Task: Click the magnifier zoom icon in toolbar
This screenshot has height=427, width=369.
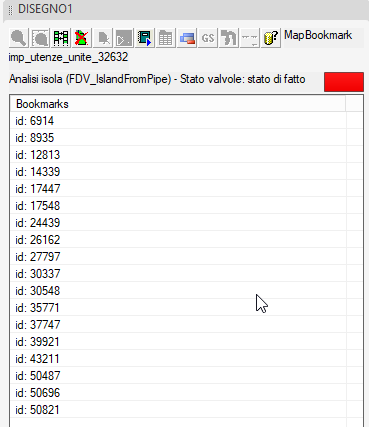Action: pos(19,38)
